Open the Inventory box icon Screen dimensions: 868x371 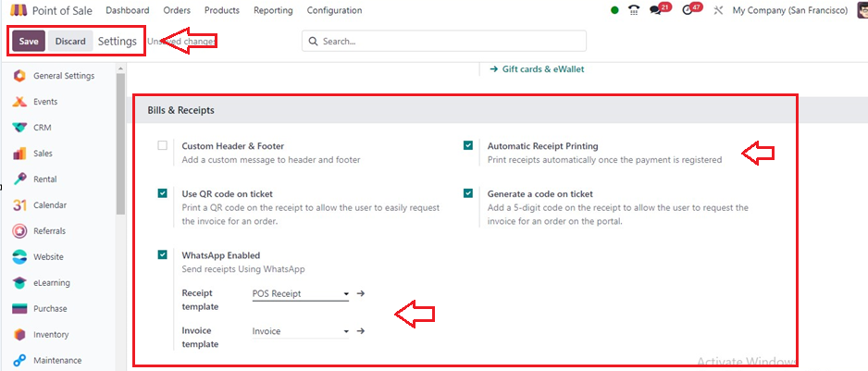[x=19, y=334]
